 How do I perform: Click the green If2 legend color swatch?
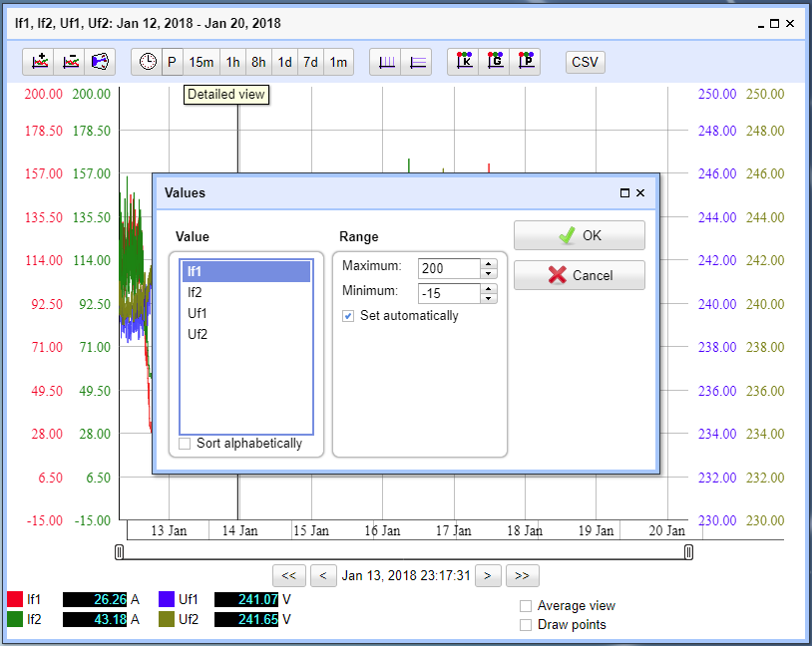tap(15, 619)
